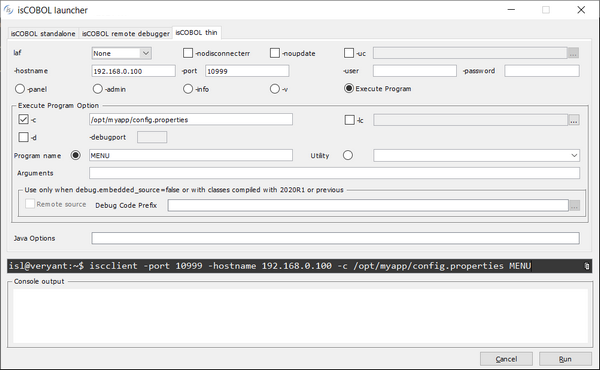
Task: Open the -uc file browse button
Action: click(573, 53)
